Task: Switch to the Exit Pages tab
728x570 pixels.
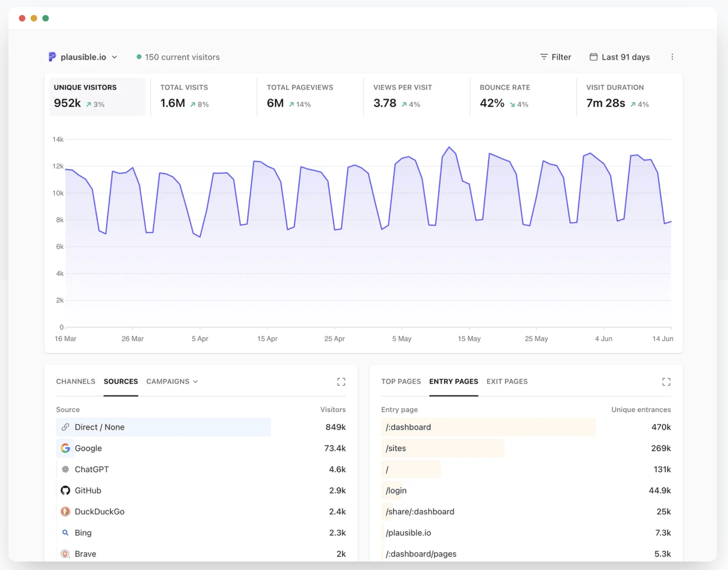Action: tap(507, 381)
